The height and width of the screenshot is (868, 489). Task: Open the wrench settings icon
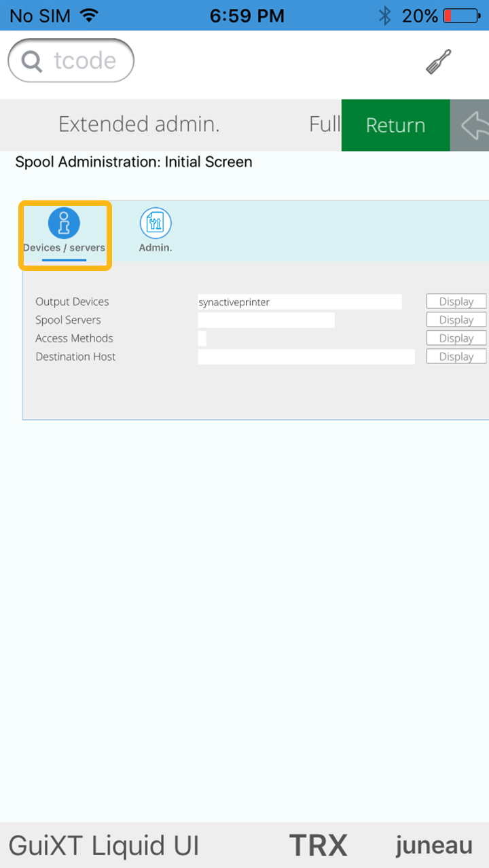tap(438, 62)
